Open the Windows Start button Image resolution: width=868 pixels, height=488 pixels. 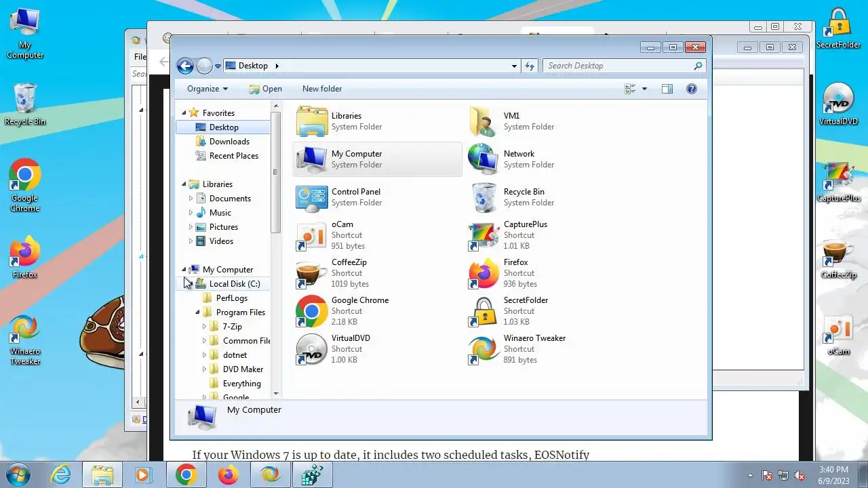18,474
